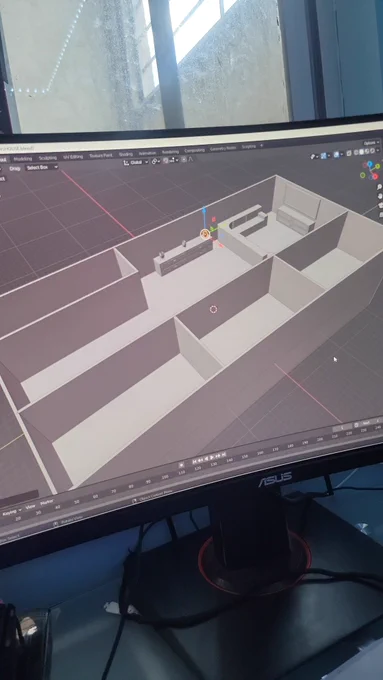The image size is (383, 680).
Task: Switch to the Sculpting workspace tab
Action: click(48, 158)
